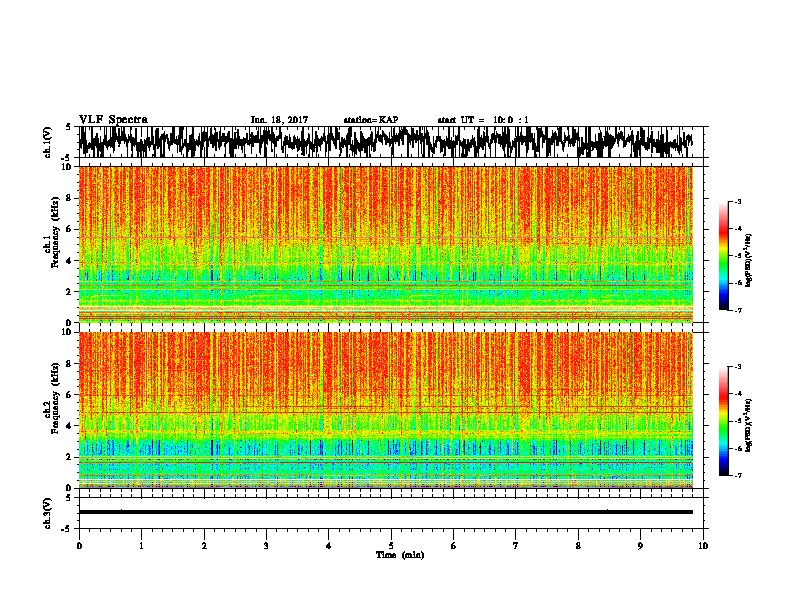The width and height of the screenshot is (792, 612).
Task: Click the "station=KAP" header label
Action: pyautogui.click(x=371, y=120)
